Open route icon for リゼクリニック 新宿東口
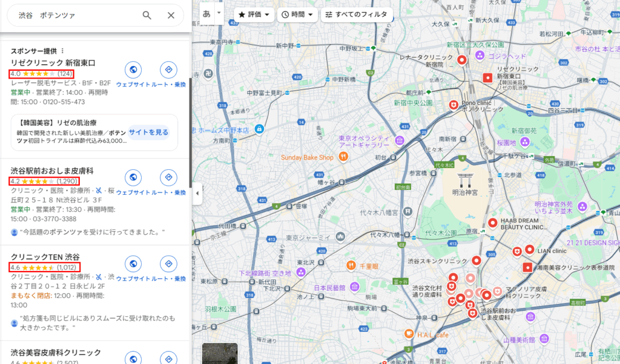 pyautogui.click(x=168, y=70)
